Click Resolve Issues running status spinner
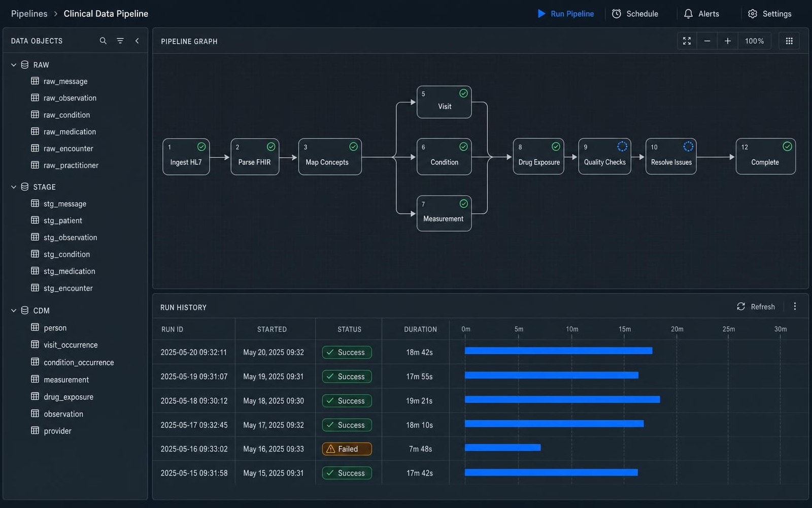This screenshot has height=508, width=812. click(x=688, y=146)
